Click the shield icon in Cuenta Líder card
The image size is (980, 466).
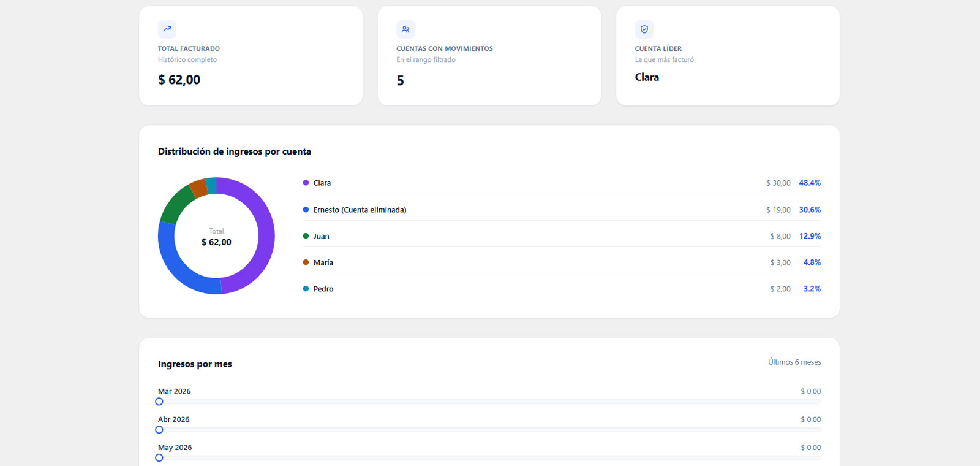(x=644, y=29)
